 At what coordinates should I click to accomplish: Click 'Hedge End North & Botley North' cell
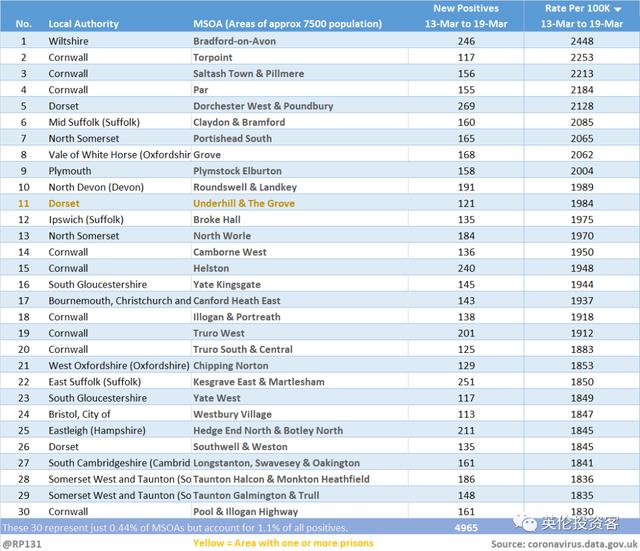(268, 431)
